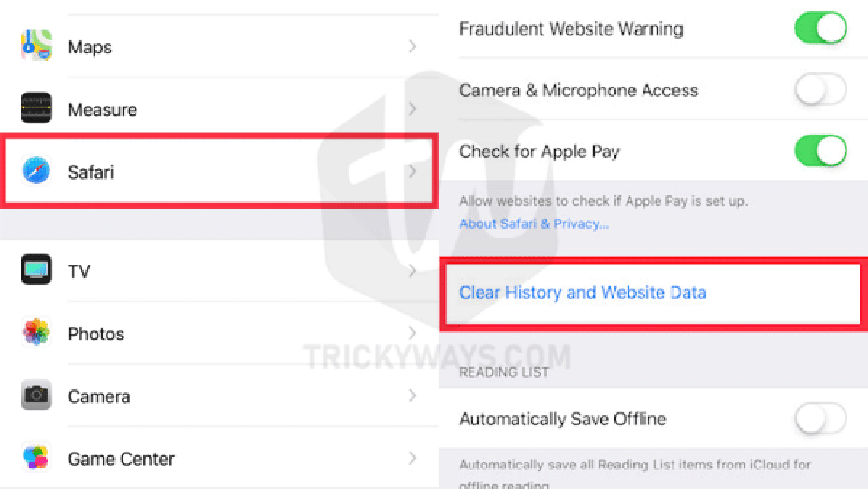This screenshot has height=489, width=868.
Task: Expand the Measure row chevron
Action: coord(413,109)
